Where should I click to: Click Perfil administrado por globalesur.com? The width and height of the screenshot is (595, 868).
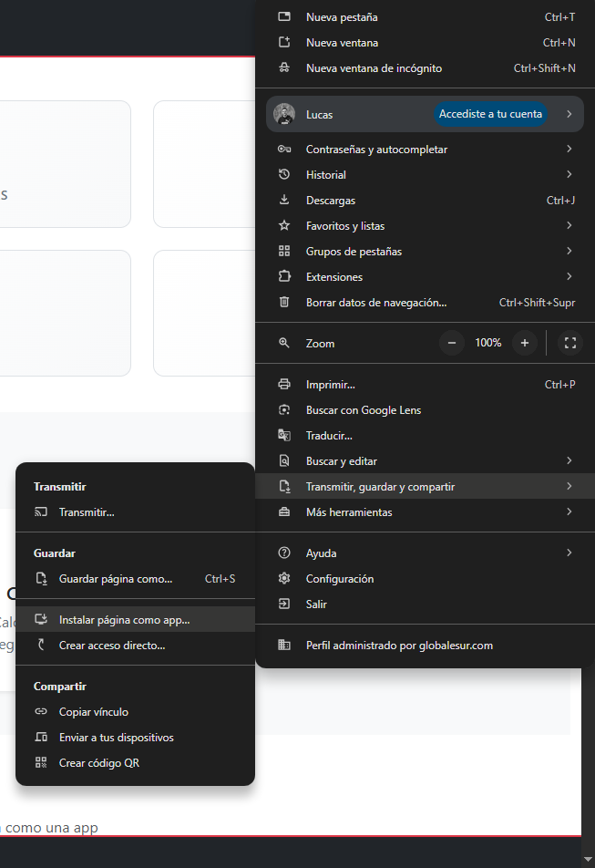point(399,646)
